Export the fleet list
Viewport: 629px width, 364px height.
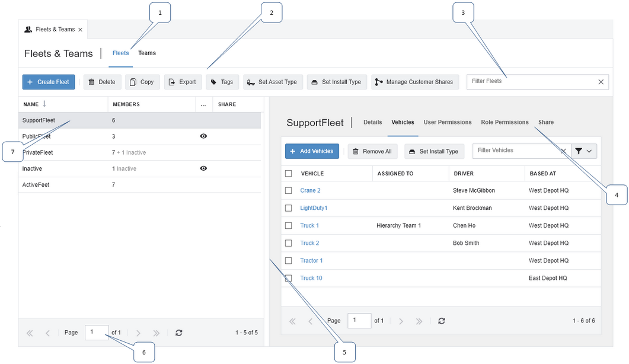[x=183, y=82]
